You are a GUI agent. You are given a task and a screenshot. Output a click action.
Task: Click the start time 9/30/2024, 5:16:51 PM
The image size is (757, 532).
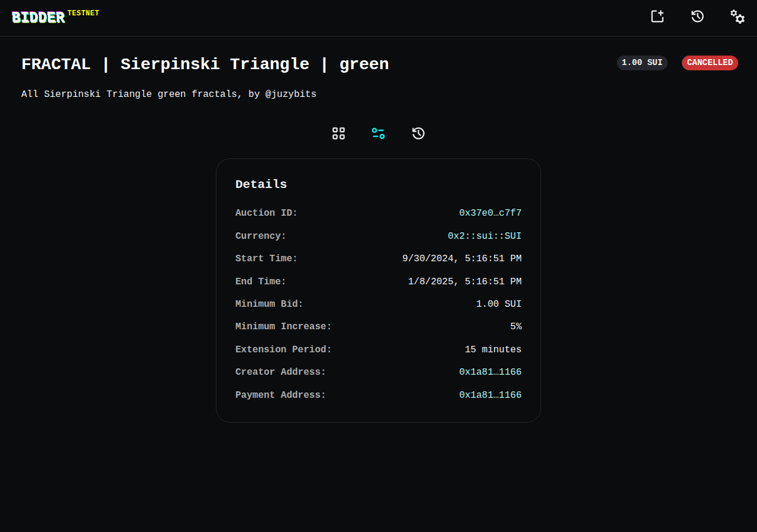[462, 258]
